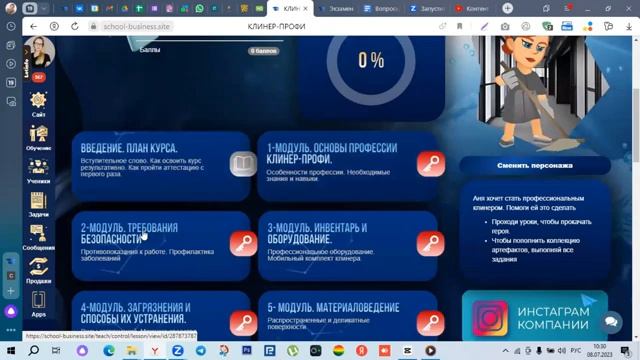
Task: Click key icon of 4-Модуль card
Action: pyautogui.click(x=243, y=323)
